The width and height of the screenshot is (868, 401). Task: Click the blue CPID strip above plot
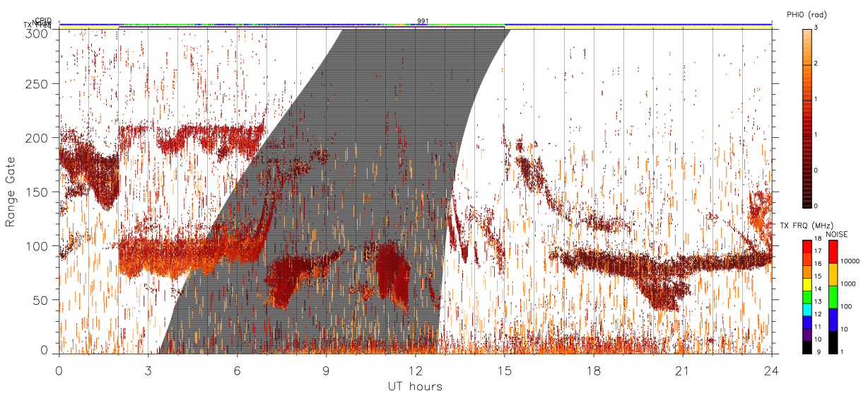(415, 24)
